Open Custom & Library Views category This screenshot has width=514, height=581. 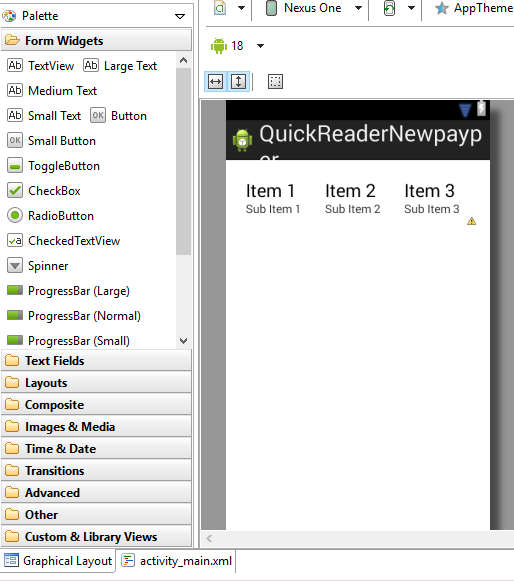96,536
